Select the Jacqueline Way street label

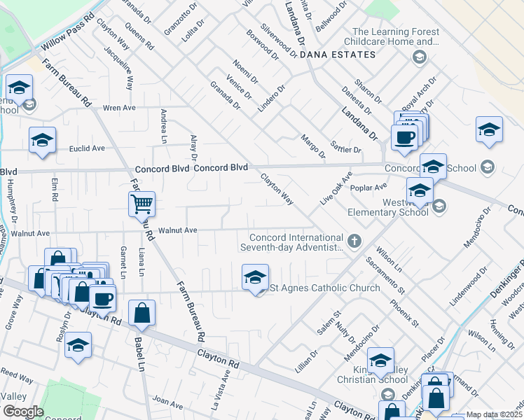click(118, 68)
